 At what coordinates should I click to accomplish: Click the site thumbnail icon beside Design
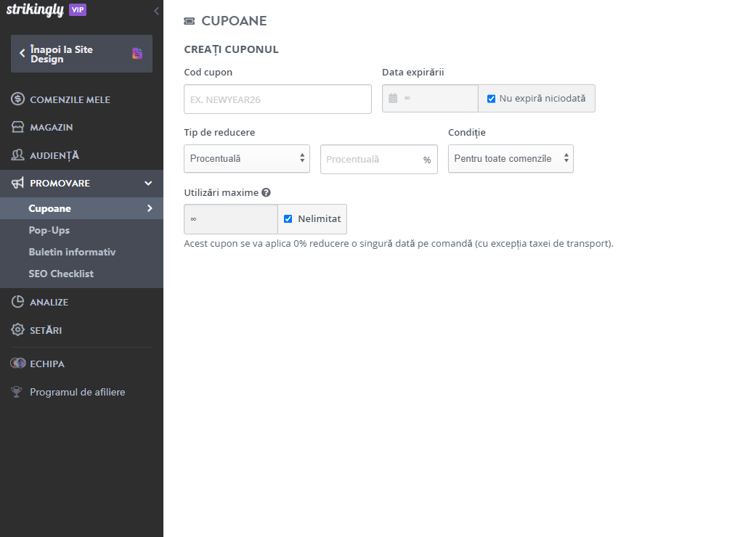pos(137,54)
